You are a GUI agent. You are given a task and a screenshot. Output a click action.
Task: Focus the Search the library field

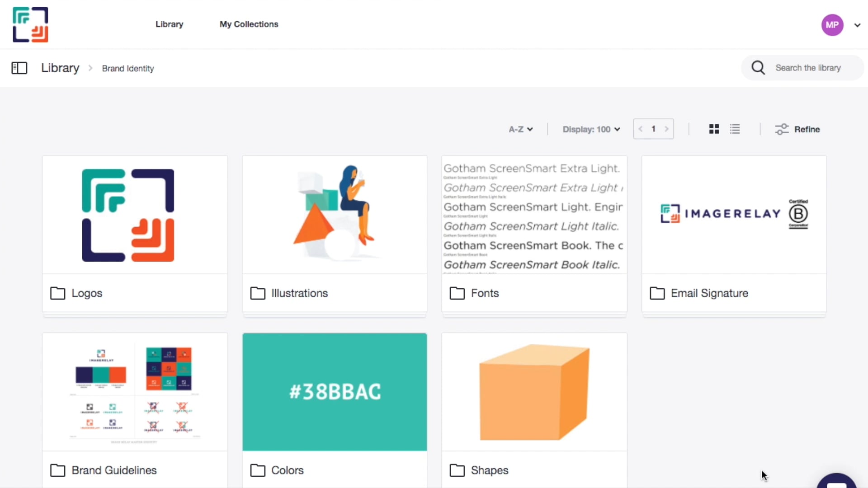[x=802, y=68]
